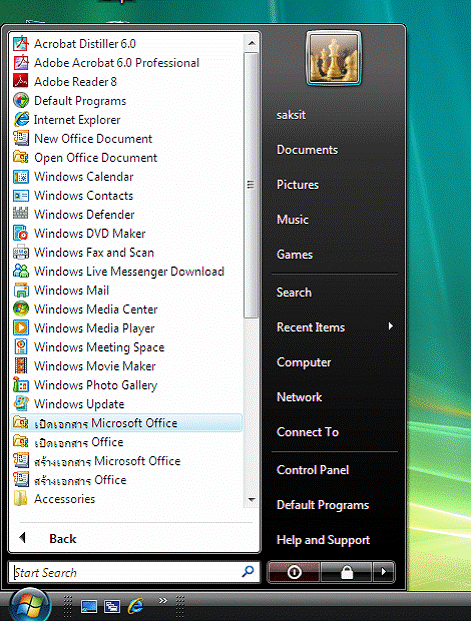Click the power button
Image resolution: width=471 pixels, height=621 pixels.
[x=294, y=572]
